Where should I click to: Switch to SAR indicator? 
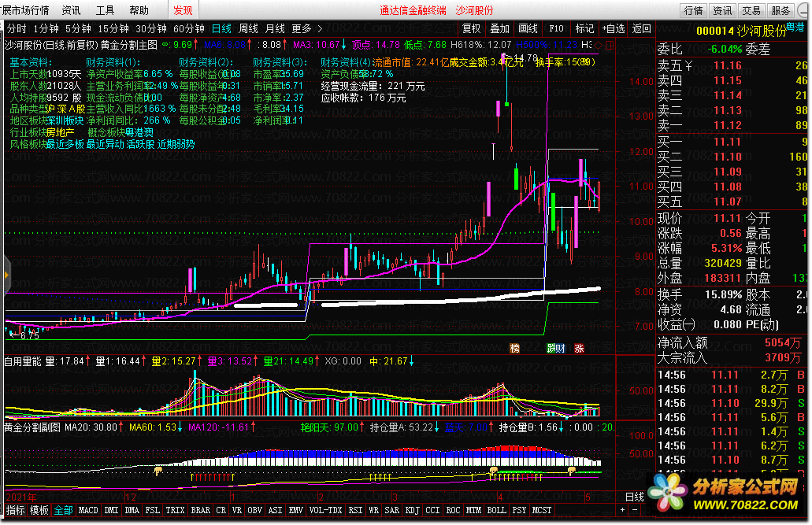[x=392, y=510]
